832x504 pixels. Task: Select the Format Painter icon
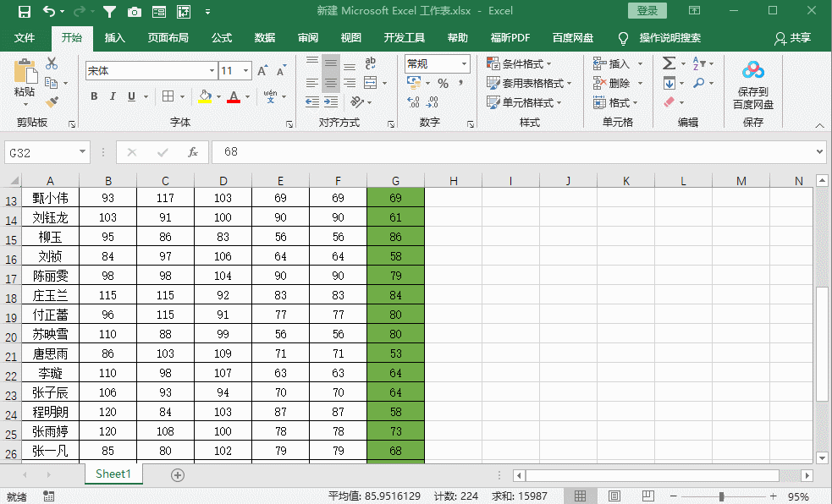tap(51, 101)
